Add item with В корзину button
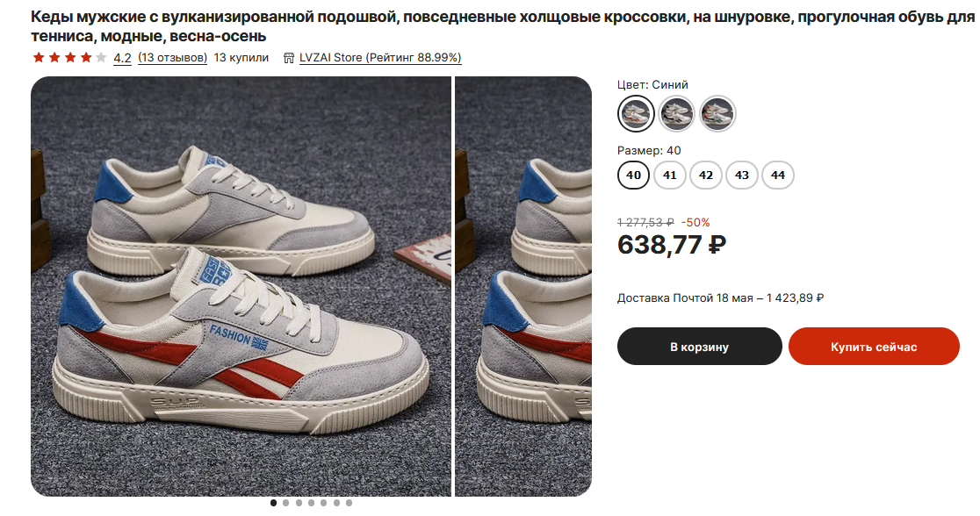 coord(699,347)
